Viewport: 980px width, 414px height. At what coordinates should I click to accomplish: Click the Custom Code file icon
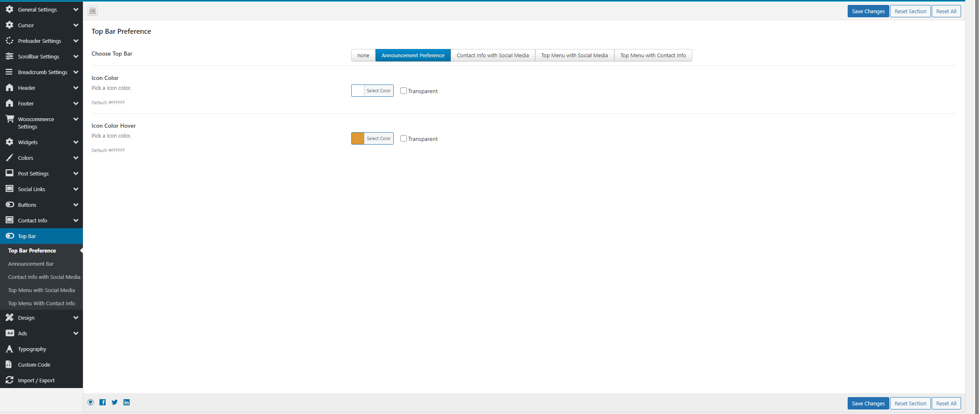click(x=9, y=365)
